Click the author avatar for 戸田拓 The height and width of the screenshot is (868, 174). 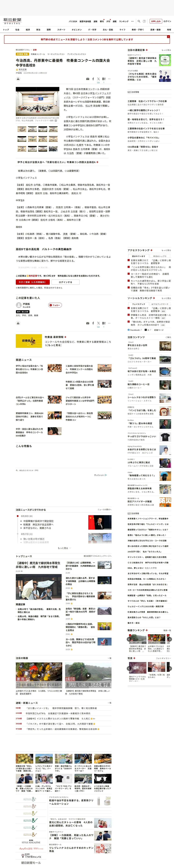19,305
